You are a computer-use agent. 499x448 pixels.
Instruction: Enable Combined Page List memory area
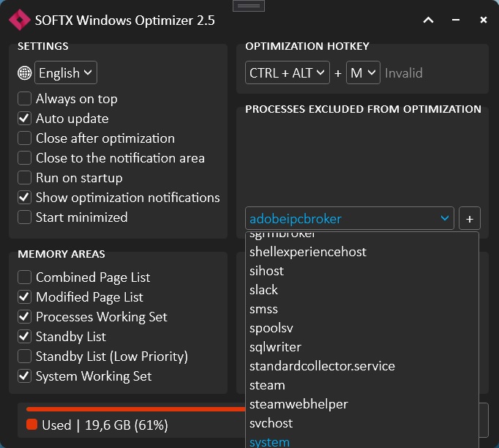[25, 277]
